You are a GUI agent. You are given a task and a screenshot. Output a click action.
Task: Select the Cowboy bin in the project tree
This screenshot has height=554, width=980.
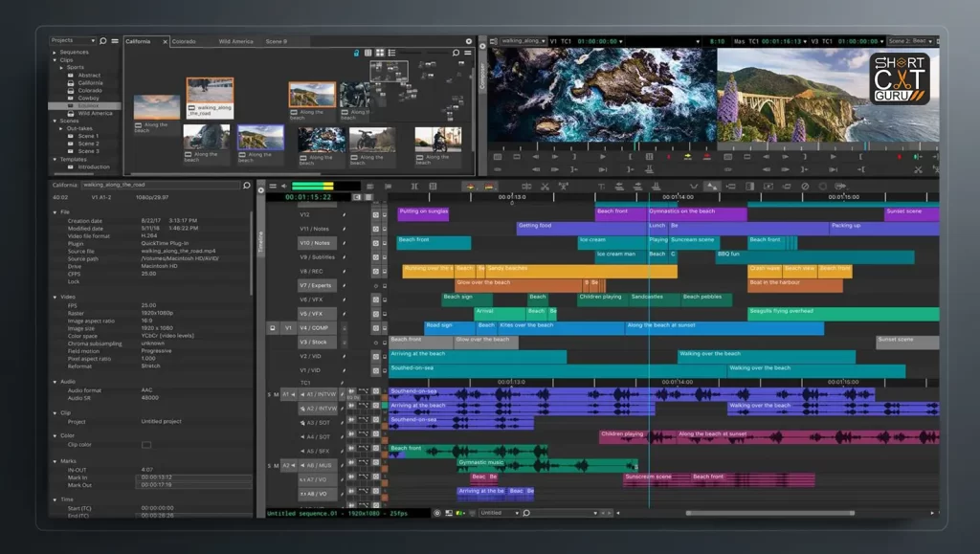point(89,98)
